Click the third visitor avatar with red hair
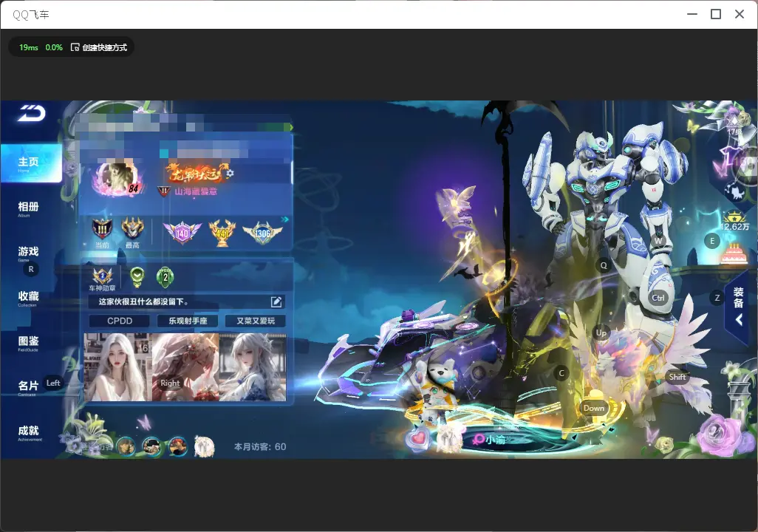 [178, 446]
